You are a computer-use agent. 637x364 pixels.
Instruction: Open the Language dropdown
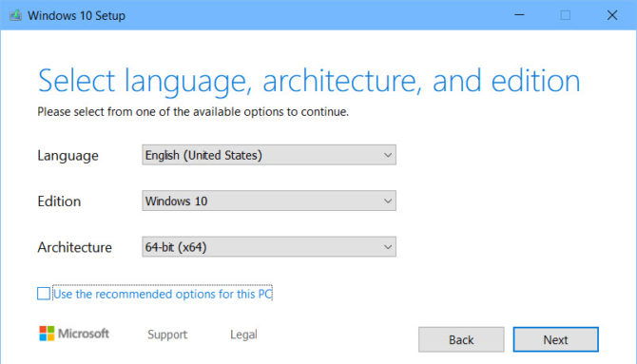(x=269, y=155)
